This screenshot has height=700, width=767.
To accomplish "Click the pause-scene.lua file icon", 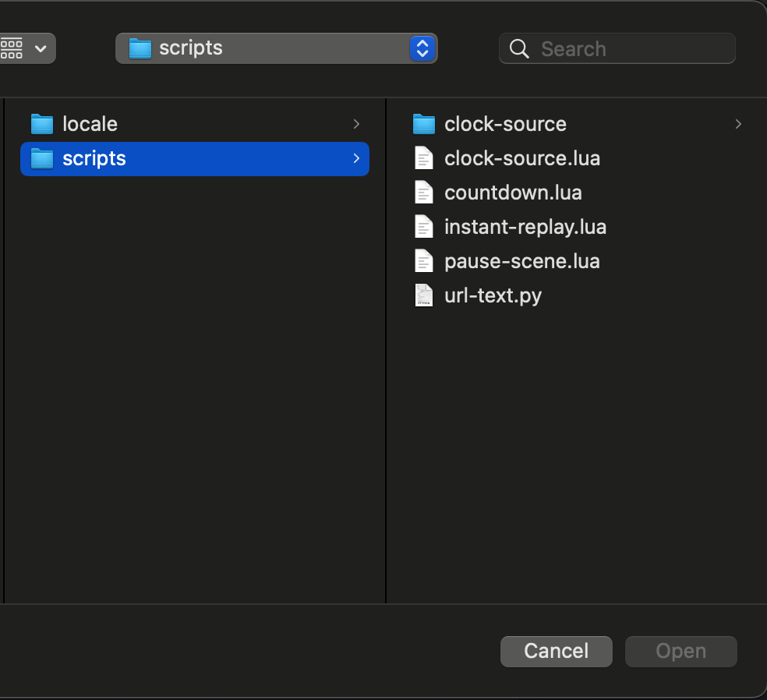I will point(423,261).
